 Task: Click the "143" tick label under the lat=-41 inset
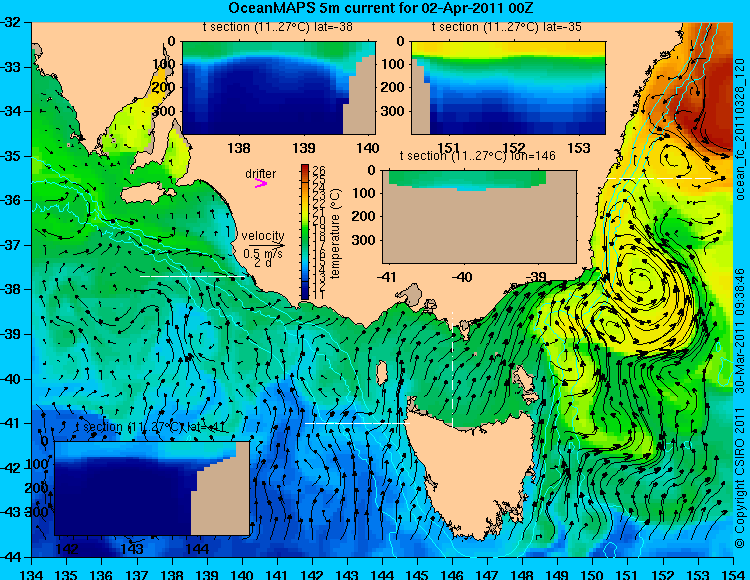tap(132, 548)
